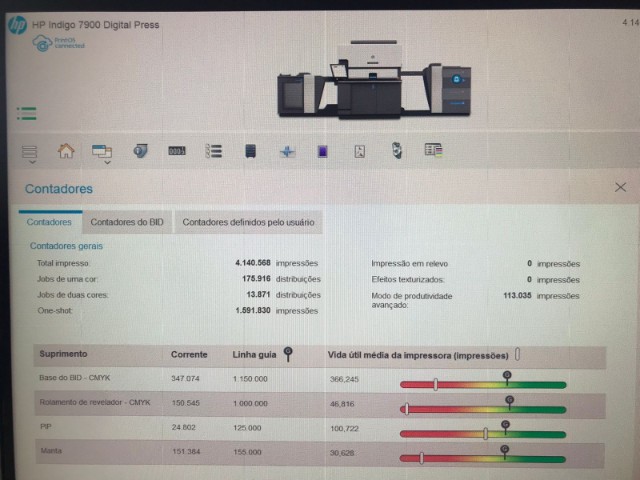Click One-shot value 1.591.830
Image resolution: width=640 pixels, height=480 pixels.
[253, 311]
